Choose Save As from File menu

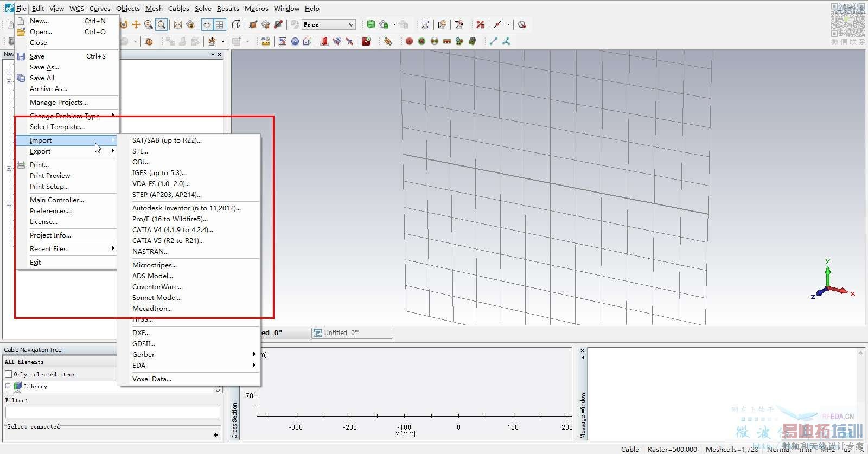(44, 67)
